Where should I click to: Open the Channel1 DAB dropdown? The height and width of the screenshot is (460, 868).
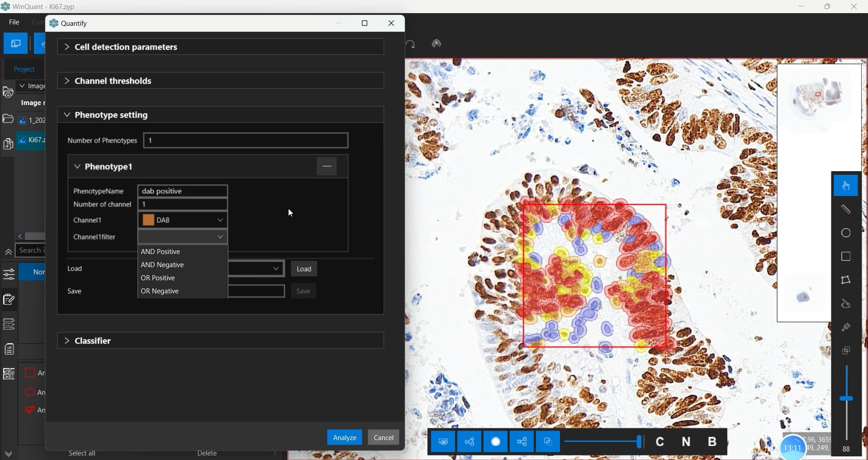click(183, 220)
